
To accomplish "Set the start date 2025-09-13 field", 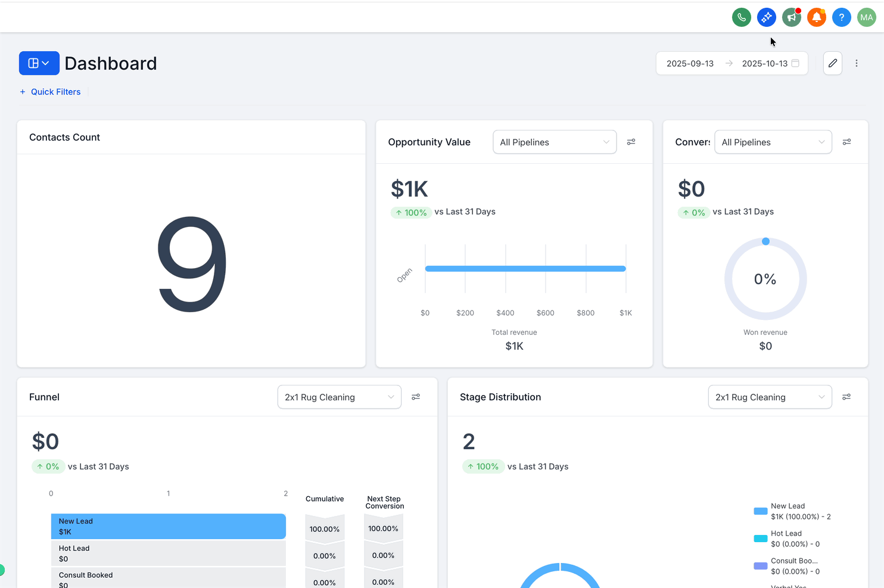I will point(690,63).
